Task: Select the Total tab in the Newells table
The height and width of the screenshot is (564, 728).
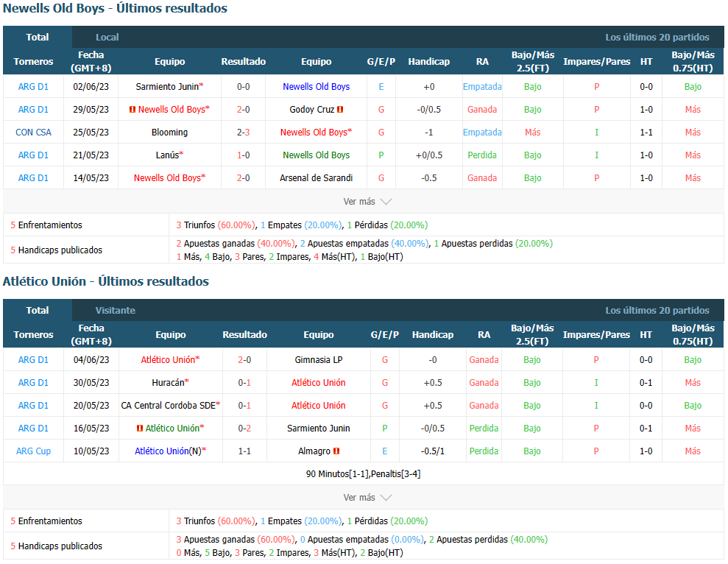Action: point(37,37)
